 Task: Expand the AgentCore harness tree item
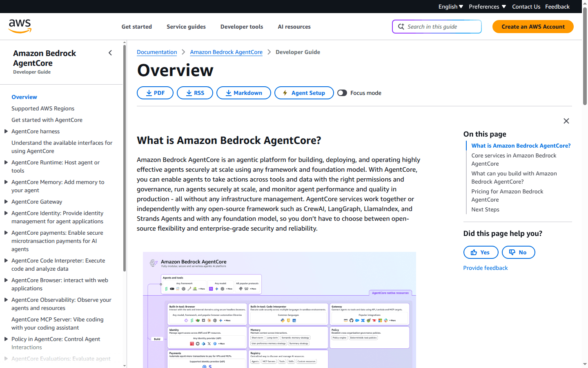point(6,131)
